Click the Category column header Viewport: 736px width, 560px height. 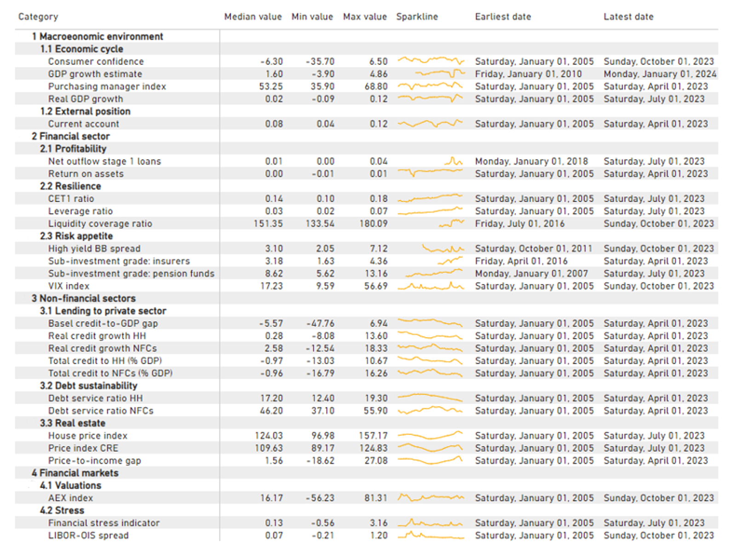point(38,17)
